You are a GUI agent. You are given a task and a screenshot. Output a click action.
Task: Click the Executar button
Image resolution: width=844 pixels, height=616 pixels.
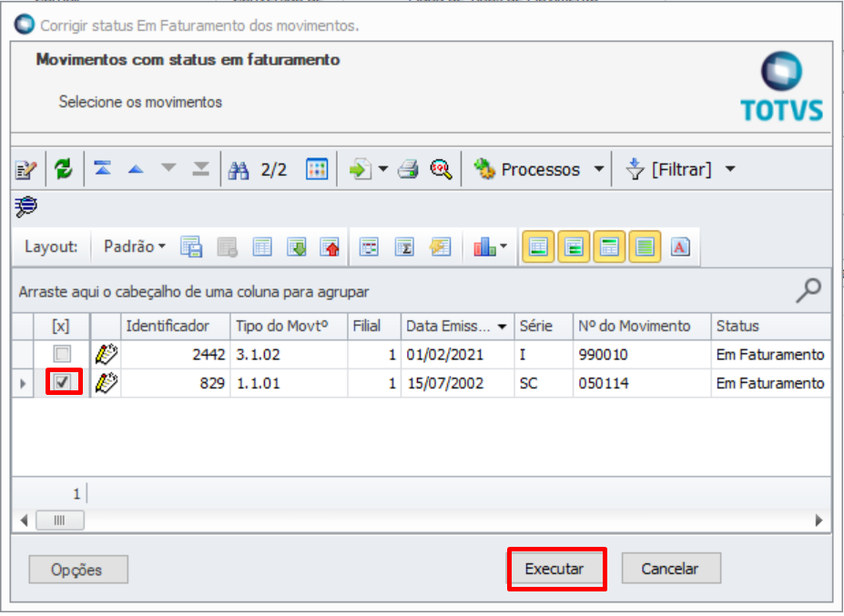point(556,569)
